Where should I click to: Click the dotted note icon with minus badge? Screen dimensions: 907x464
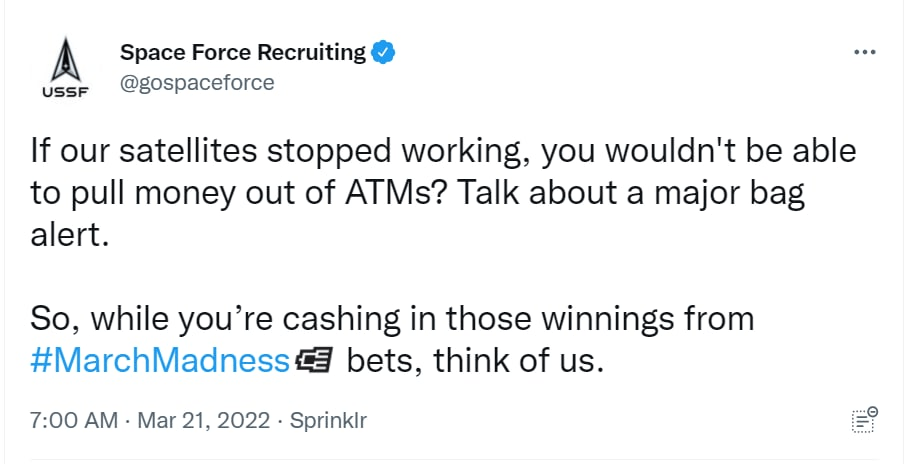(862, 421)
